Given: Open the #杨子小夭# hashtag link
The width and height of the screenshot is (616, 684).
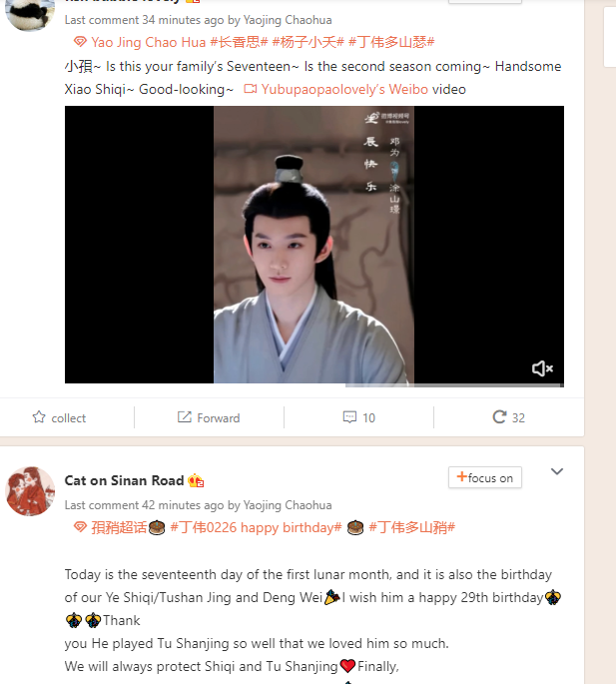Looking at the screenshot, I should [308, 42].
